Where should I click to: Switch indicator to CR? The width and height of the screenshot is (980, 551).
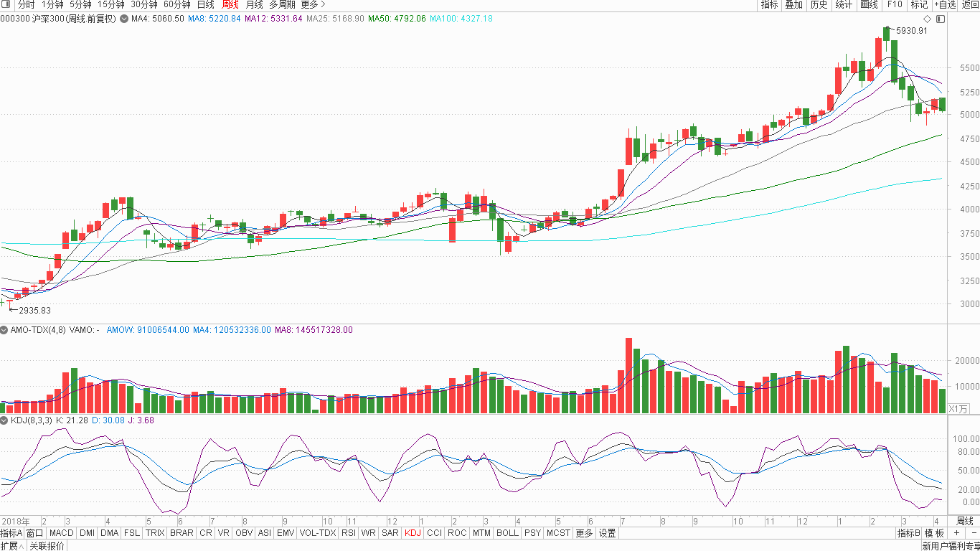pos(206,533)
